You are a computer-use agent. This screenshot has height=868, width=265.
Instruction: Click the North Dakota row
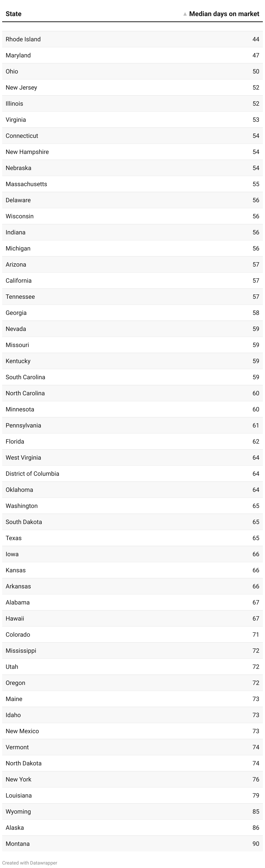[x=132, y=763]
